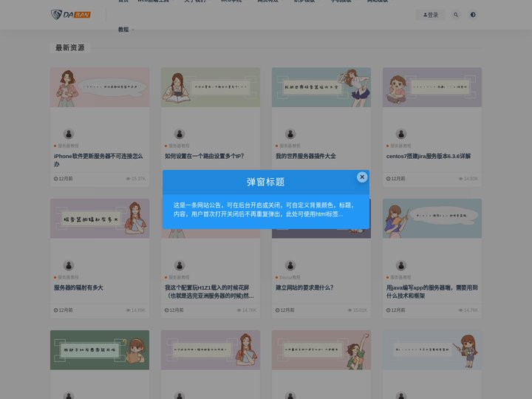Close the 弹窗标题 popup with X
Viewport: 532px width, 399px height.
[x=362, y=177]
